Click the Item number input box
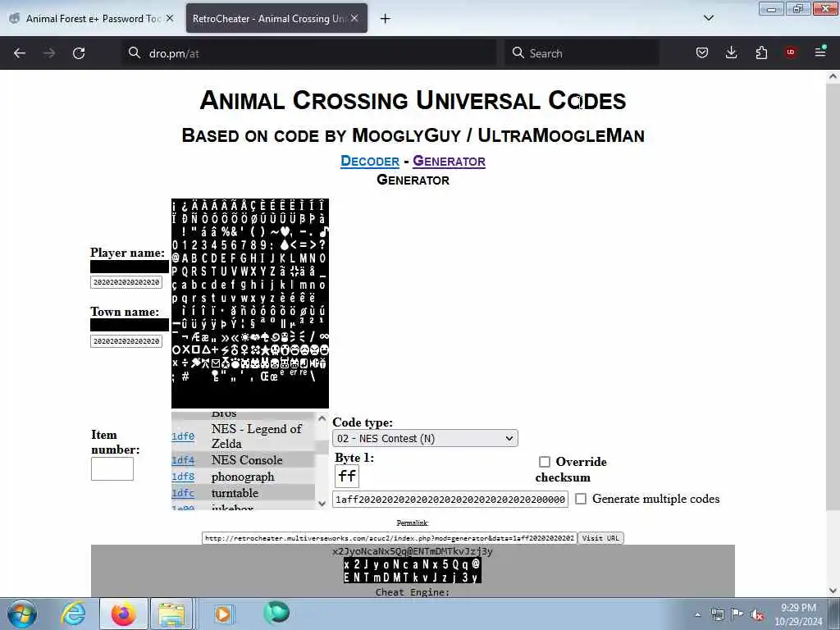Viewport: 840px width, 630px height. (112, 468)
